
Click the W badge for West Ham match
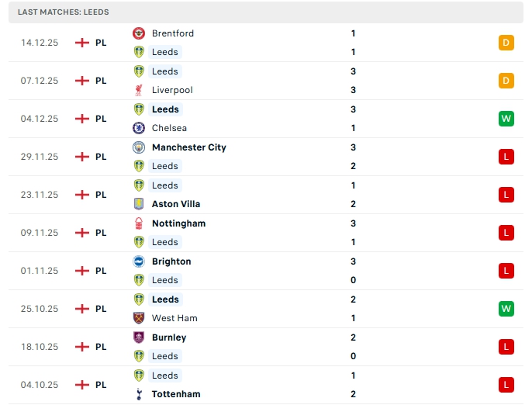506,309
